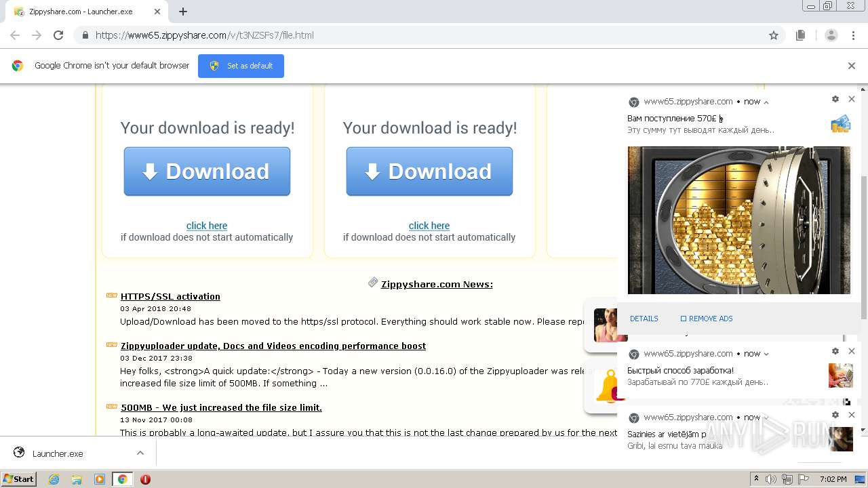Click the extension icon beside the bookmark star
This screenshot has width=868, height=488.
(x=801, y=35)
